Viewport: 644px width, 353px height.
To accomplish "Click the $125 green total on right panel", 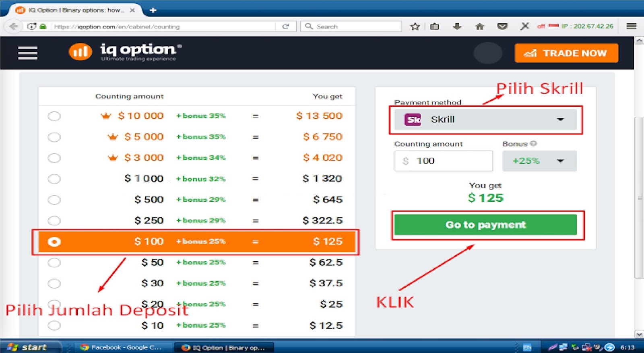I will tap(485, 198).
